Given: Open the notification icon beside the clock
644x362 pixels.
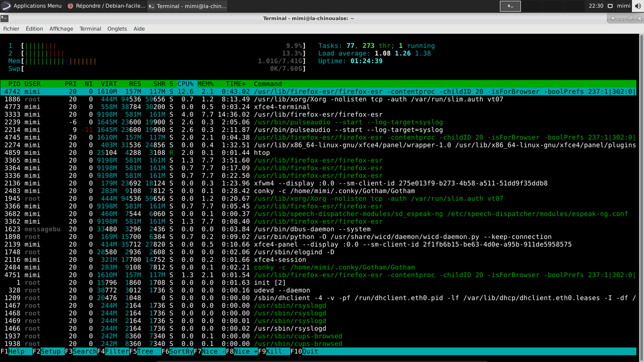Looking at the screenshot, I should 610,6.
